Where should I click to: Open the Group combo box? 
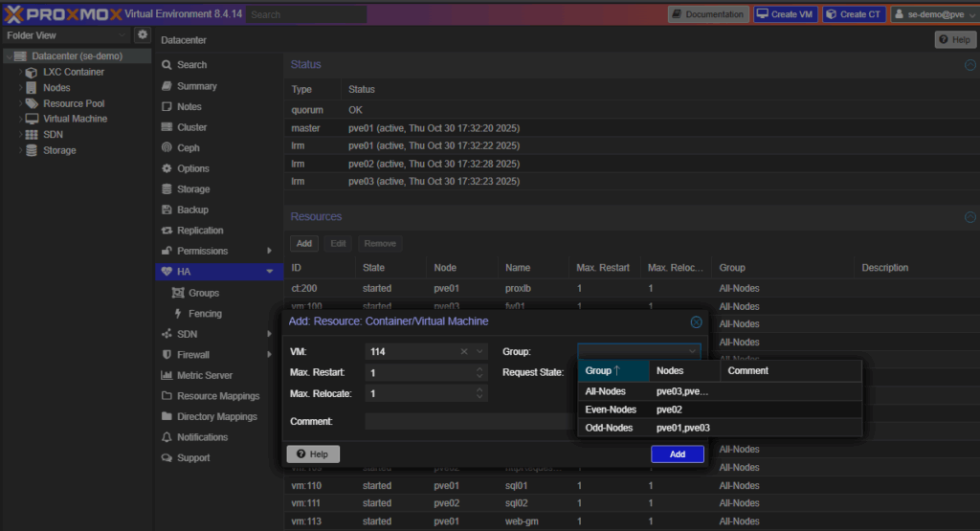tap(638, 352)
